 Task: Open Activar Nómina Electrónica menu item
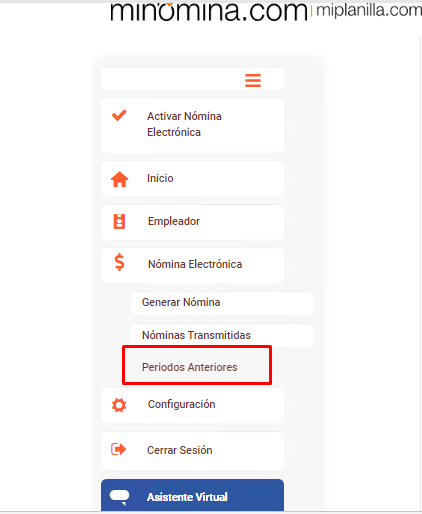coord(193,126)
